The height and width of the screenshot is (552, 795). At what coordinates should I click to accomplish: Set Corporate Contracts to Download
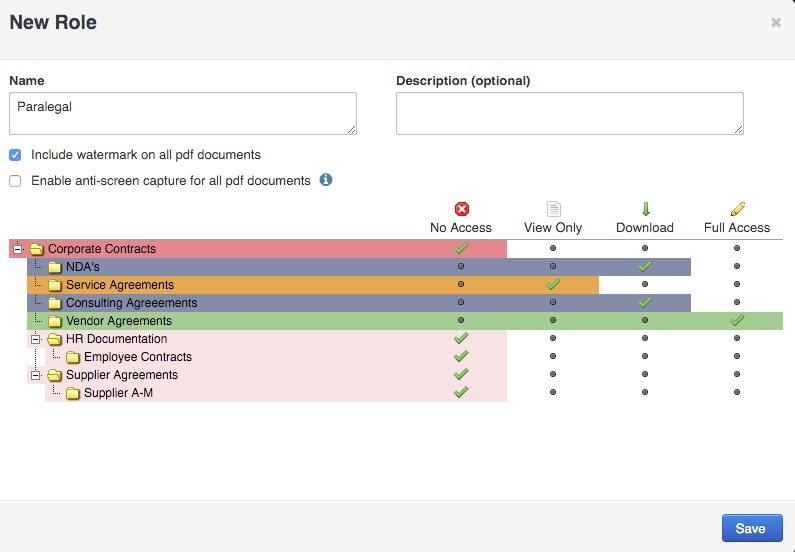[x=645, y=248]
